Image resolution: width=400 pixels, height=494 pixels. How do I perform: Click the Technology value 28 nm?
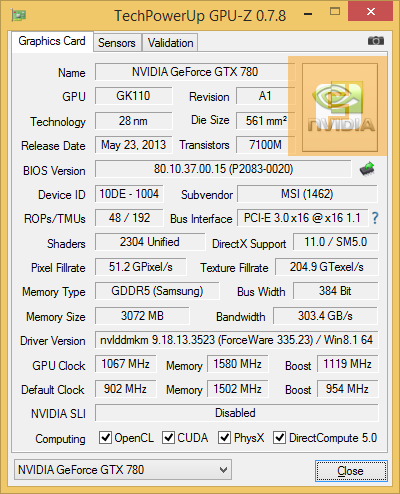133,121
